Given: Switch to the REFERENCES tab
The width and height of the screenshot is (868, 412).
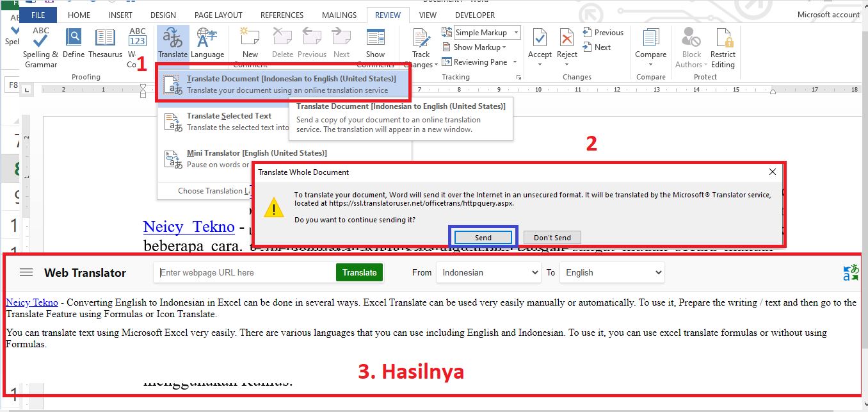Looking at the screenshot, I should pyautogui.click(x=282, y=15).
